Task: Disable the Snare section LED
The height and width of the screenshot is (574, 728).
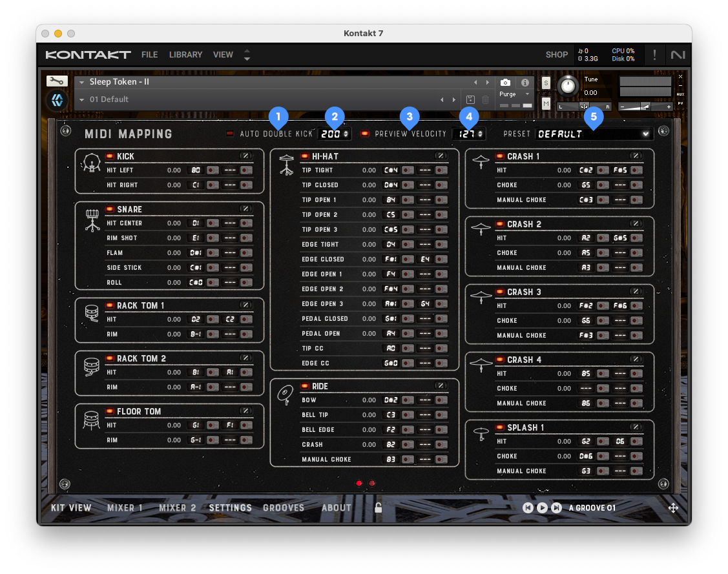Action: 110,209
